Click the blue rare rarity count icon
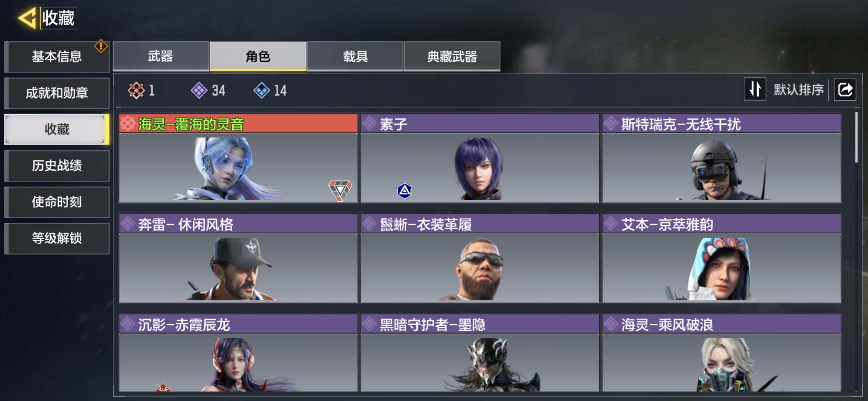The height and width of the screenshot is (401, 868). [262, 90]
